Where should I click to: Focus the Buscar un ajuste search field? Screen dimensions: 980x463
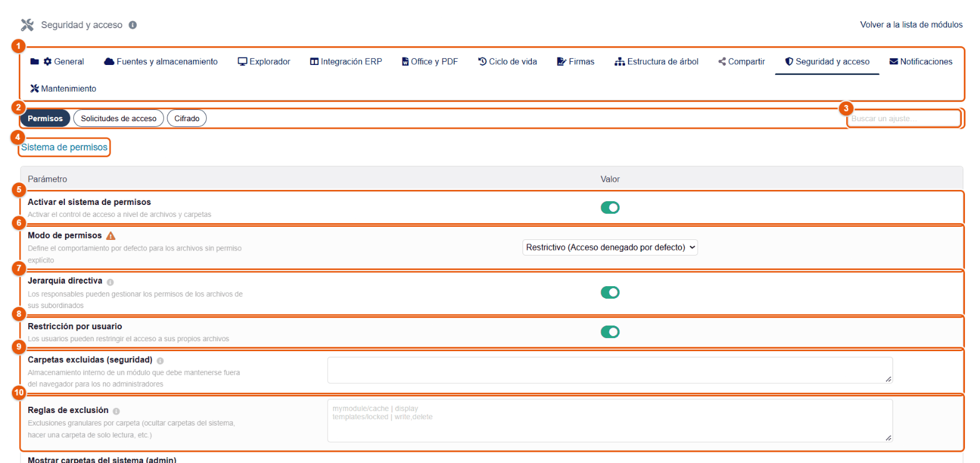[x=903, y=118]
